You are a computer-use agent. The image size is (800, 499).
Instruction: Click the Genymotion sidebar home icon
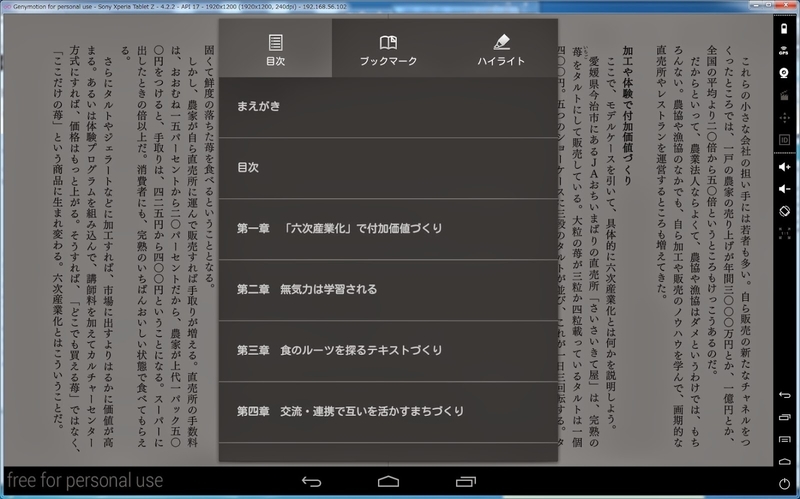point(784,461)
